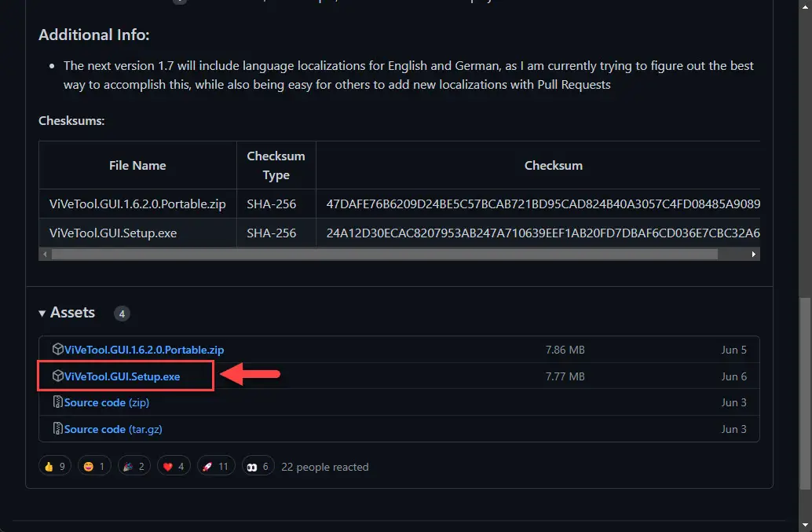This screenshot has height=532, width=812.
Task: Collapse the Assets section
Action: [x=67, y=313]
